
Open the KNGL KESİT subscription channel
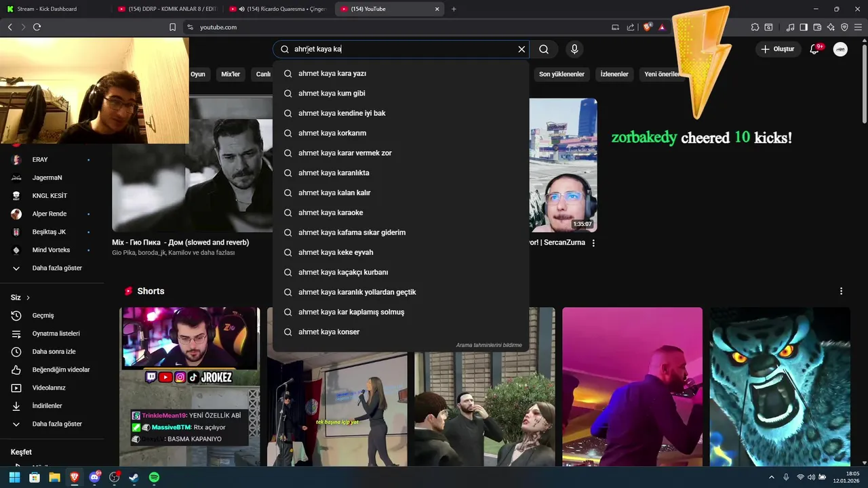coord(52,196)
